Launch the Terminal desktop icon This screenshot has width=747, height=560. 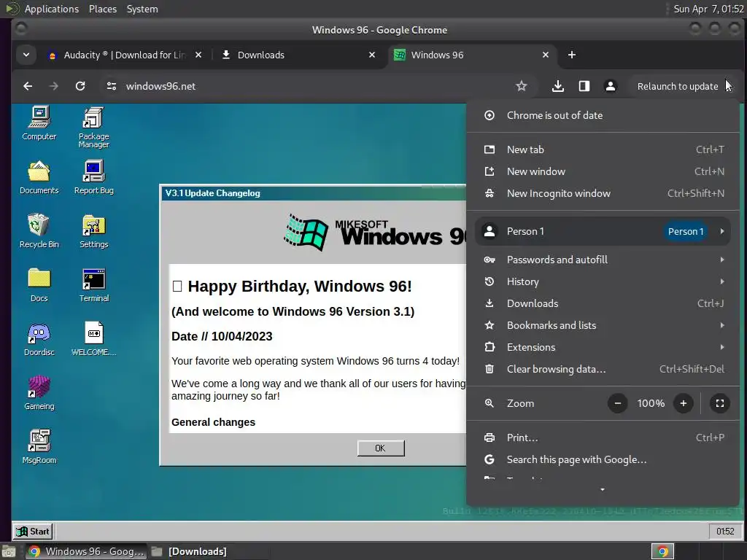[94, 285]
